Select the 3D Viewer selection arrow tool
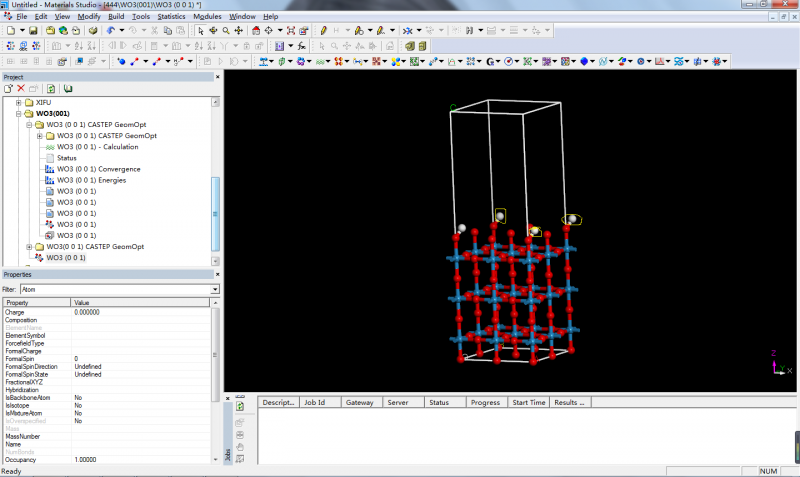Screen dimensions: 800x477 [200, 31]
